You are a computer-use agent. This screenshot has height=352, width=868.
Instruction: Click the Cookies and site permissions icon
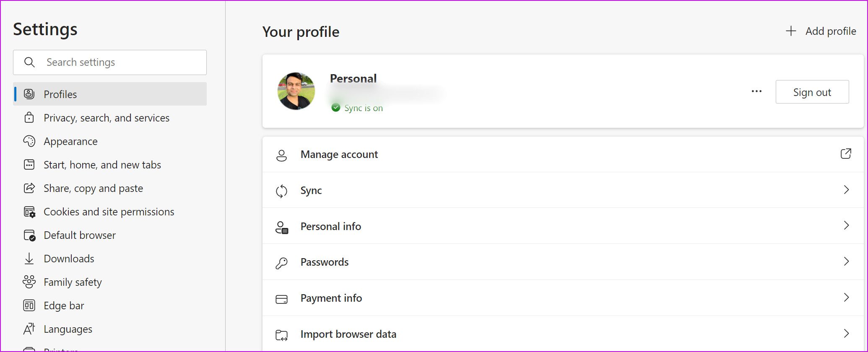pyautogui.click(x=29, y=212)
